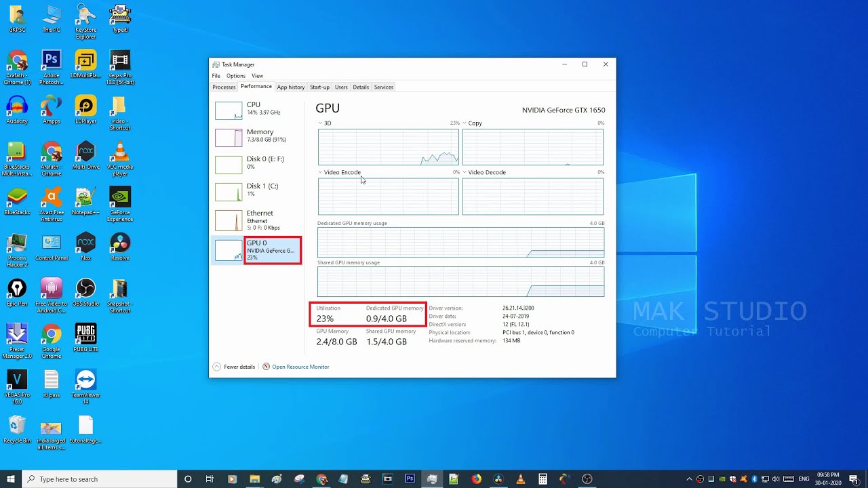Open Avast Free Antivirus shortcut
This screenshot has height=488, width=868.
pyautogui.click(x=52, y=205)
